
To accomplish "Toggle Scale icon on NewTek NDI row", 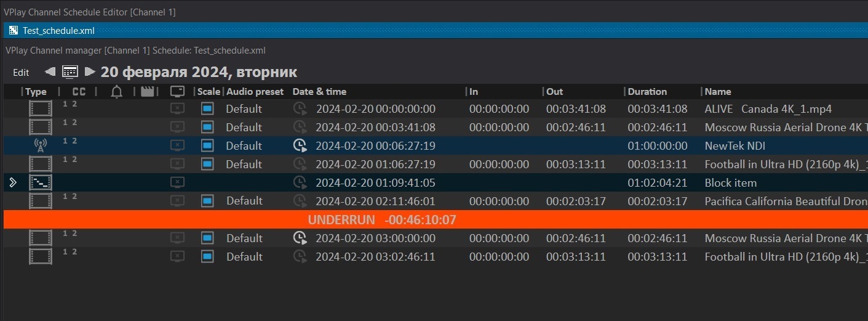I will point(207,145).
